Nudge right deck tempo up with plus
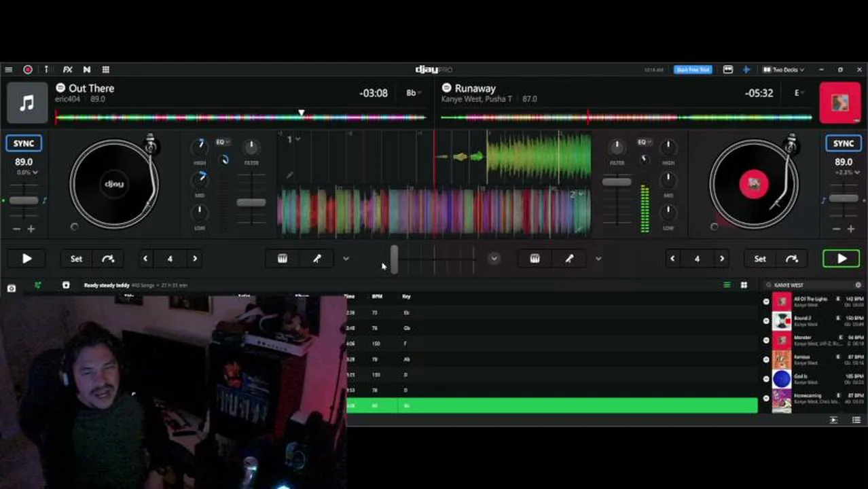Image resolution: width=868 pixels, height=489 pixels. tap(850, 230)
